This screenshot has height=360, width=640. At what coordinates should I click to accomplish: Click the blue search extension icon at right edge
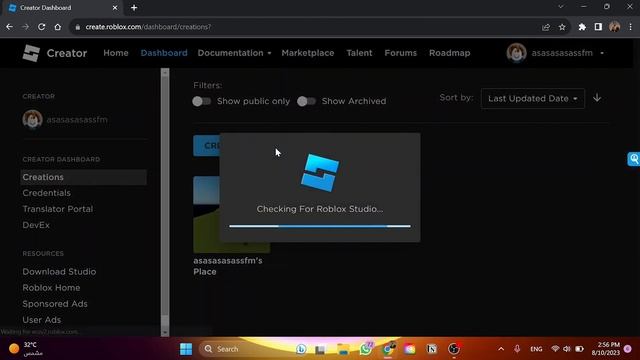coord(633,159)
